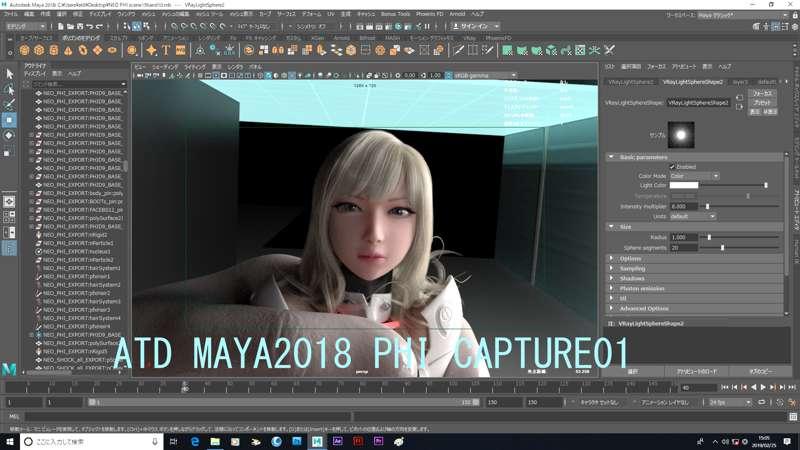This screenshot has width=800, height=450.
Task: Create a polygon cube from the shelf
Action: [x=39, y=50]
